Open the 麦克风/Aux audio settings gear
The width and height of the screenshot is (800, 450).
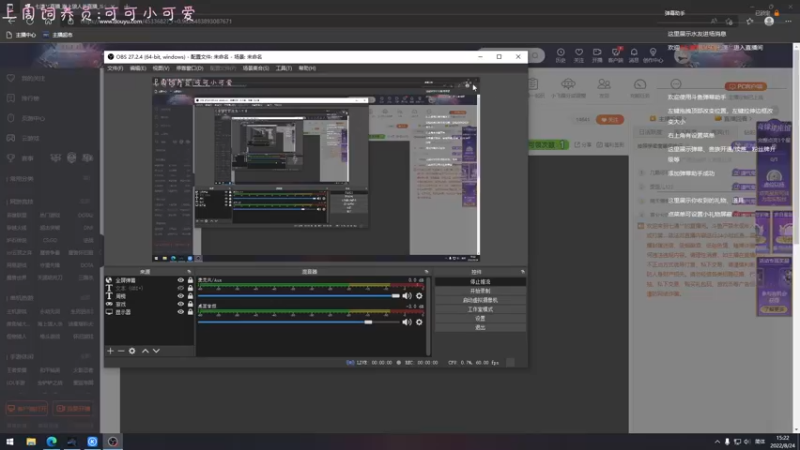click(x=419, y=296)
